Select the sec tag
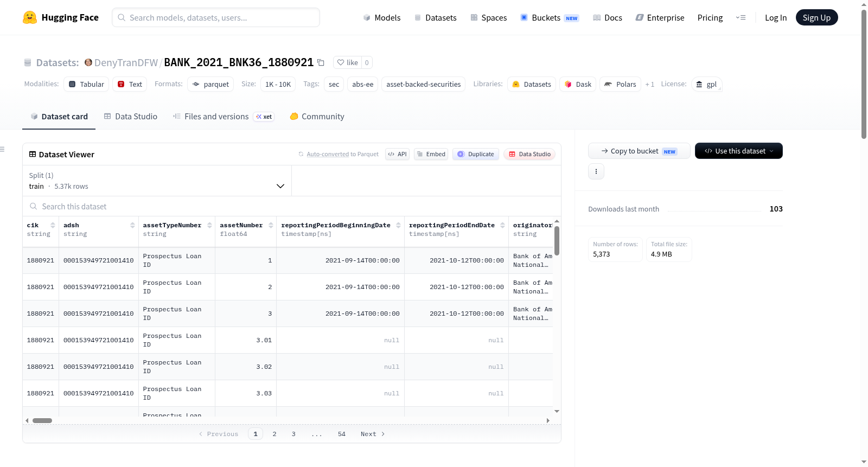Screen dimensions: 868x467 coord(334,84)
